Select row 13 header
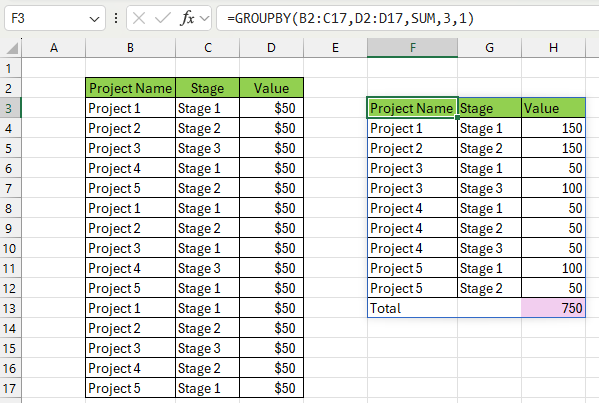 point(10,308)
